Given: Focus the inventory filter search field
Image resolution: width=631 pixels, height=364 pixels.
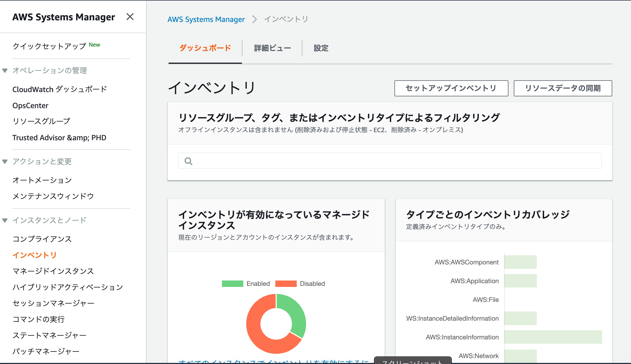Looking at the screenshot, I should pyautogui.click(x=390, y=161).
